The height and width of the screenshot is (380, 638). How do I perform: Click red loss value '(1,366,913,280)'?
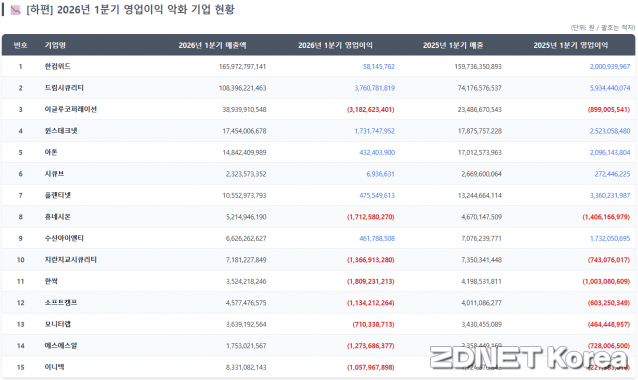371,260
